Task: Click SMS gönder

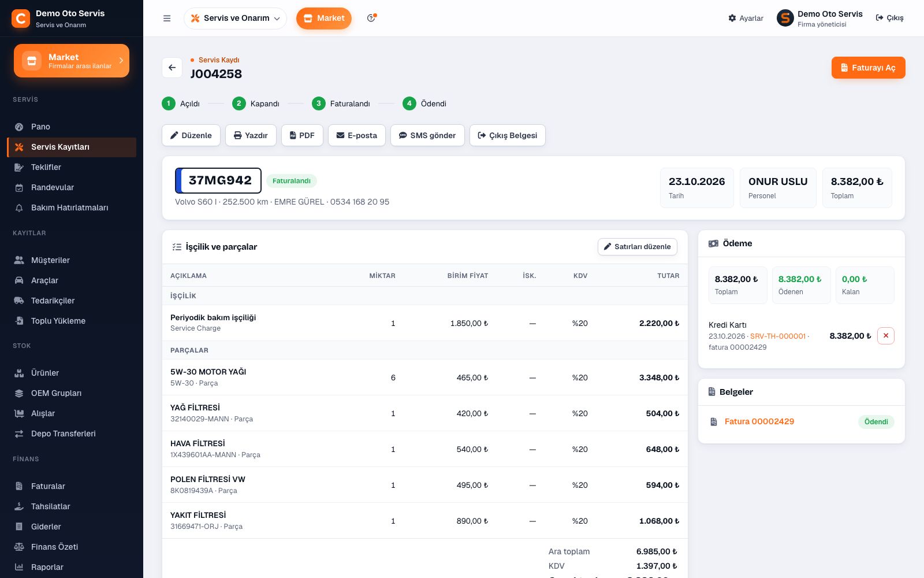Action: [x=427, y=135]
